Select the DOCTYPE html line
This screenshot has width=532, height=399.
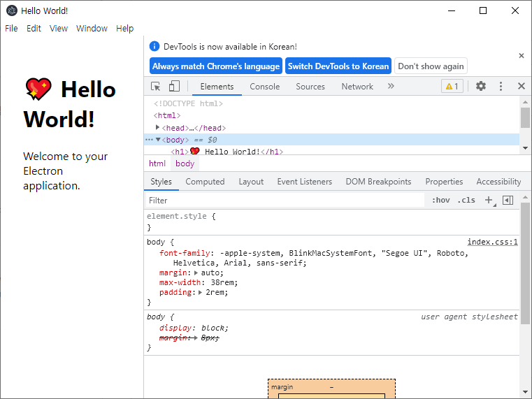(x=188, y=103)
